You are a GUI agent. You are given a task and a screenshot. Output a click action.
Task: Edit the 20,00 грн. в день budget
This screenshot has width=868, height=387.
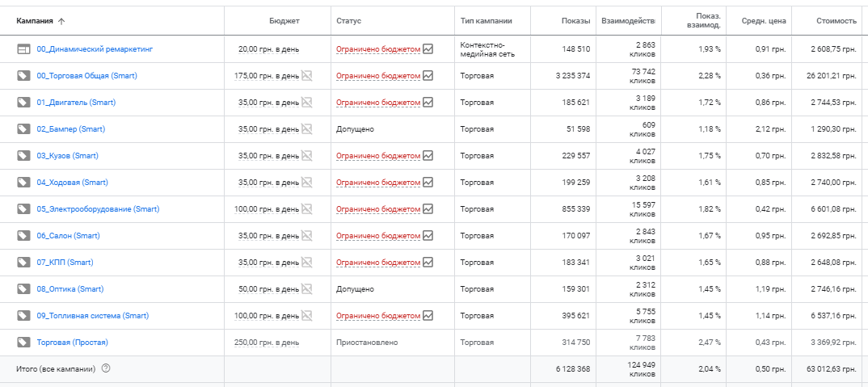click(268, 49)
